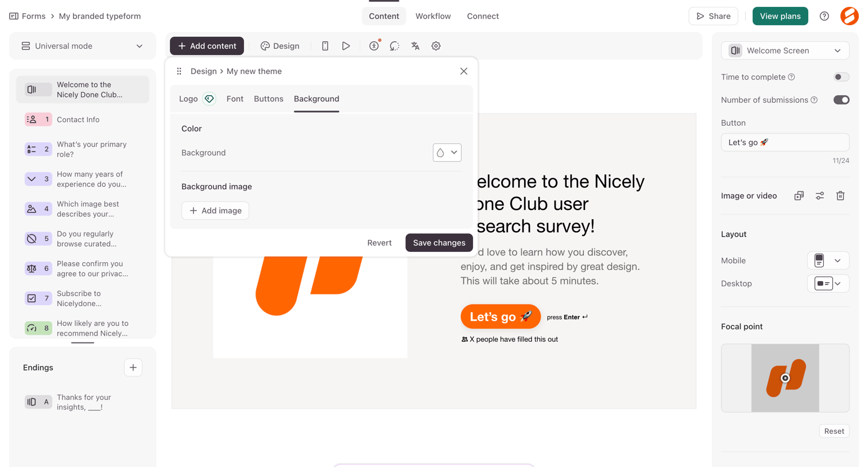Open form settings gear icon
Screen dimensions: 868x467
(436, 46)
